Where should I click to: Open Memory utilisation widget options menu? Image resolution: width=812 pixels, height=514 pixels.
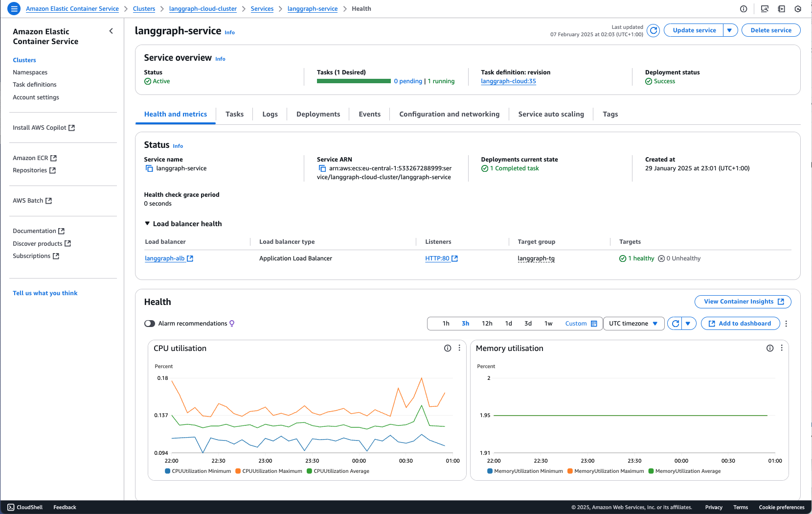click(782, 348)
